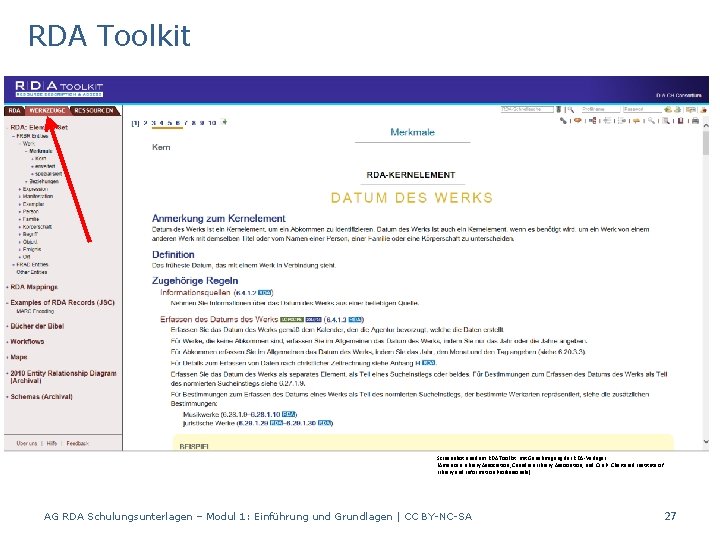
Task: Select Kern under Merkmale
Action: 40,158
